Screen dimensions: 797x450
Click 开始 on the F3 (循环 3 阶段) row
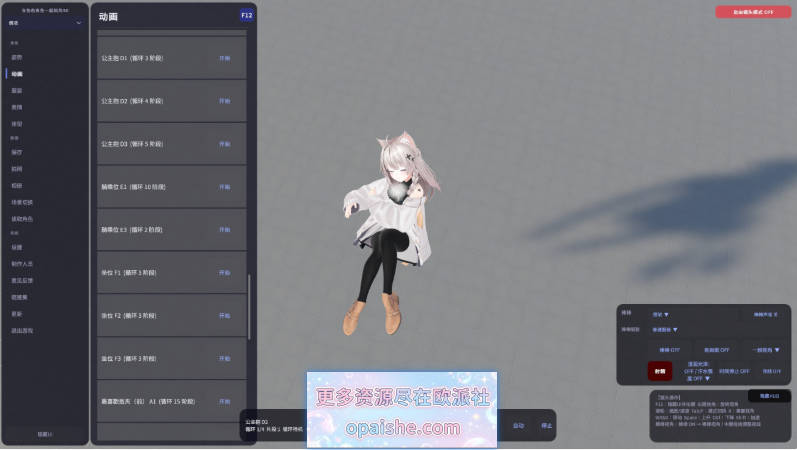[x=225, y=359]
